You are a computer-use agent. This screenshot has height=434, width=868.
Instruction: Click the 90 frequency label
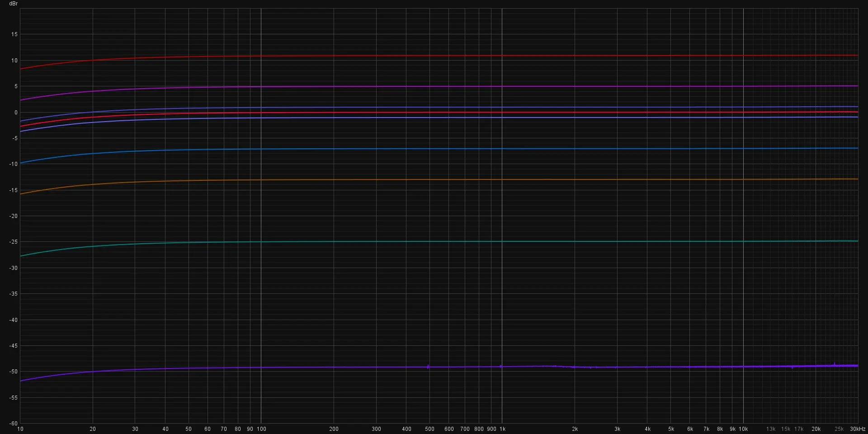click(x=250, y=429)
